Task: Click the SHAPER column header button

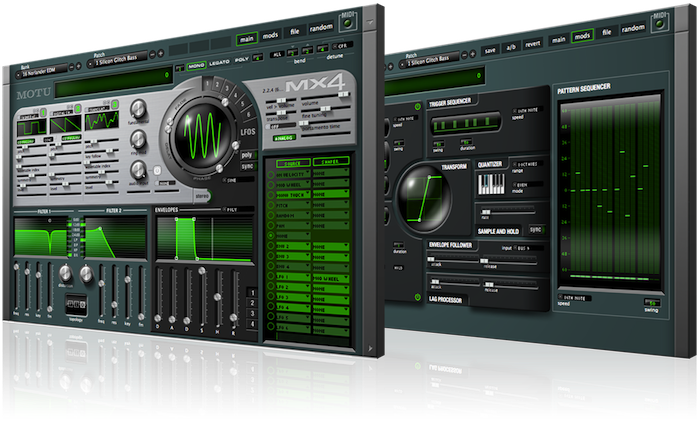Action: point(331,161)
